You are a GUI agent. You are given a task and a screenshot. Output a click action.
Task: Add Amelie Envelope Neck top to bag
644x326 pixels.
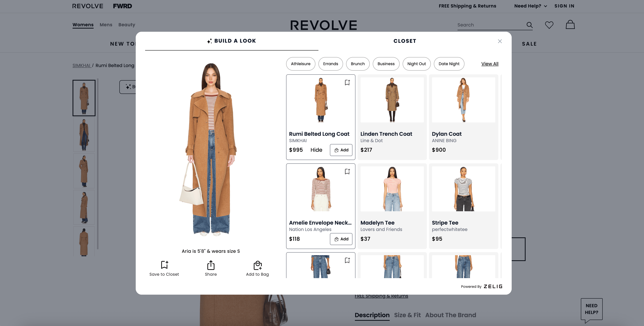pos(341,239)
